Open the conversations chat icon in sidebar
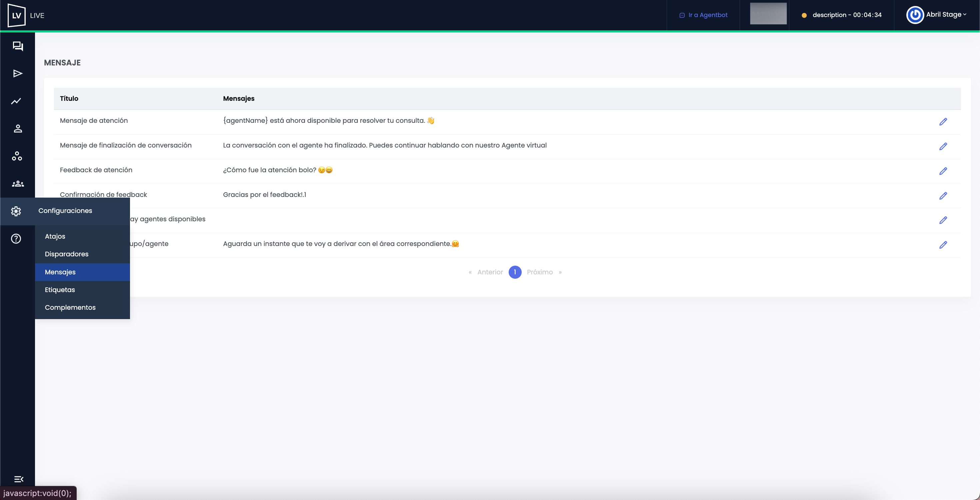The image size is (980, 500). click(17, 46)
